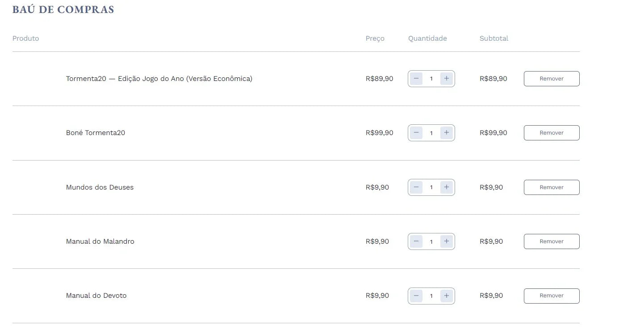The image size is (644, 330).
Task: Increase quantity of Boné Tormenta20
Action: (446, 133)
